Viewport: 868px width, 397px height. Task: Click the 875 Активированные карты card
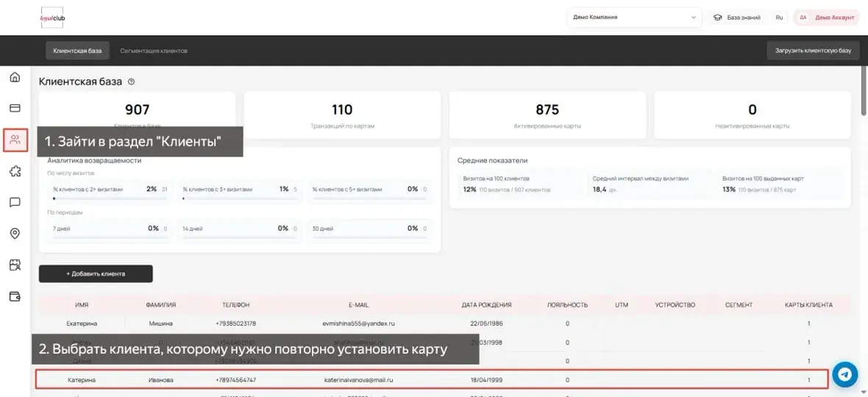[547, 115]
